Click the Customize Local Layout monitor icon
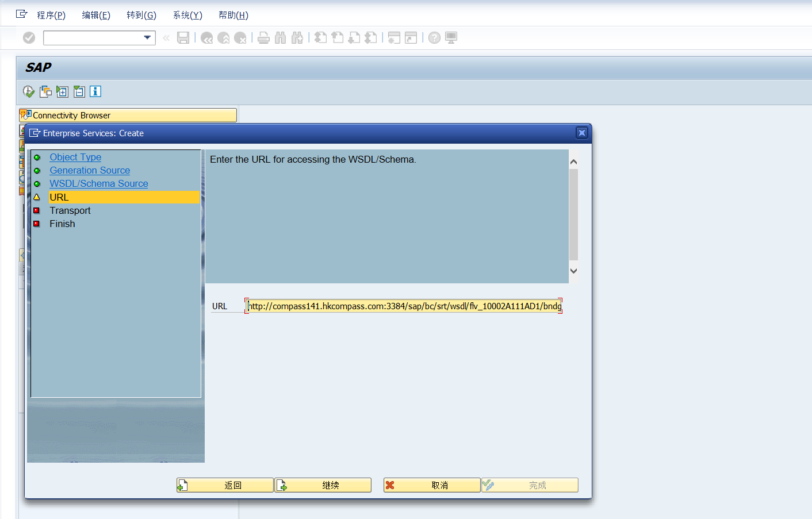This screenshot has width=812, height=519. click(x=451, y=38)
